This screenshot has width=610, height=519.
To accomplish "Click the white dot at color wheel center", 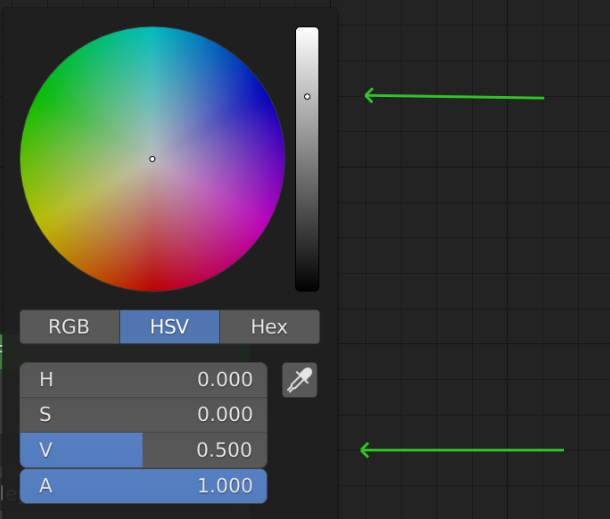I will pos(152,159).
